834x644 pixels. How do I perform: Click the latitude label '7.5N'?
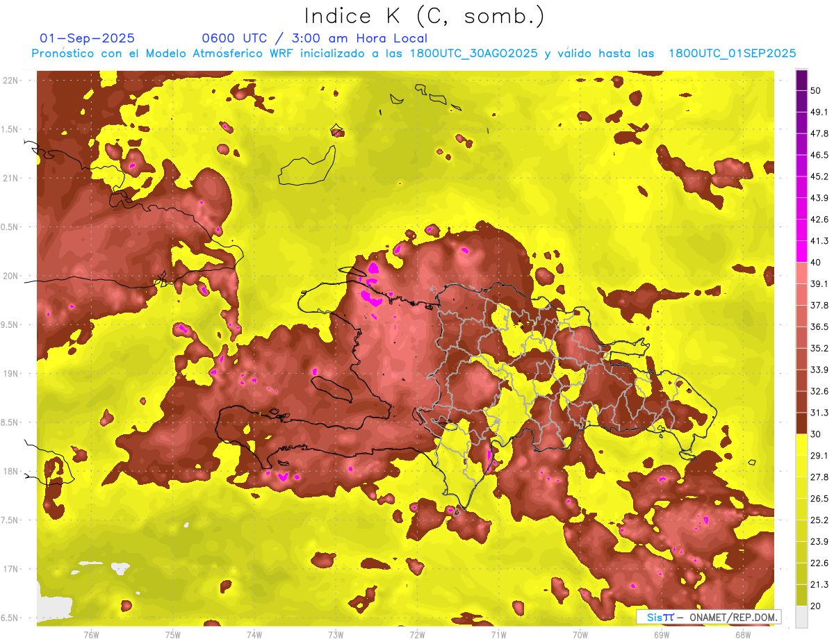(10, 520)
